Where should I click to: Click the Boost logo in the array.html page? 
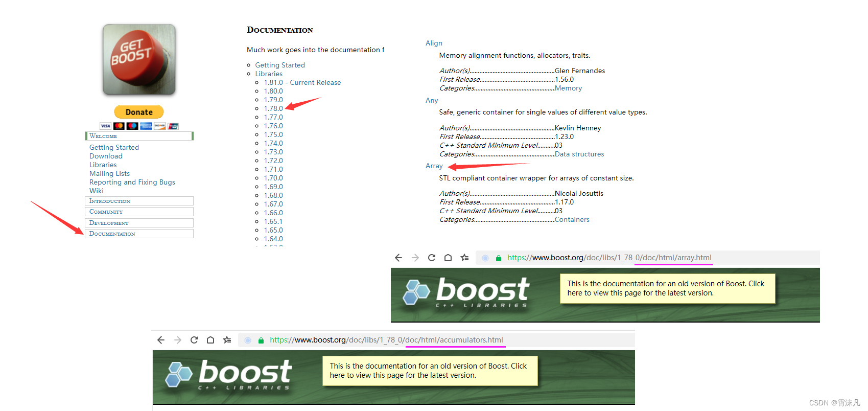[x=466, y=292]
